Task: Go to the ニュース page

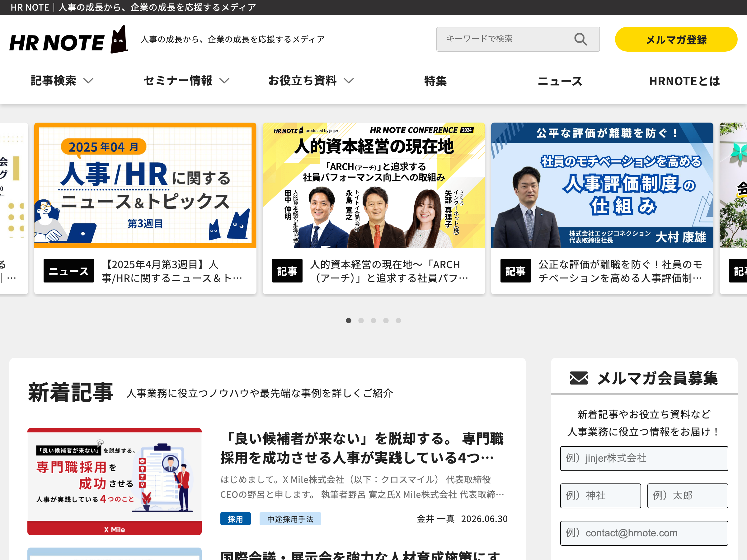Action: click(560, 81)
